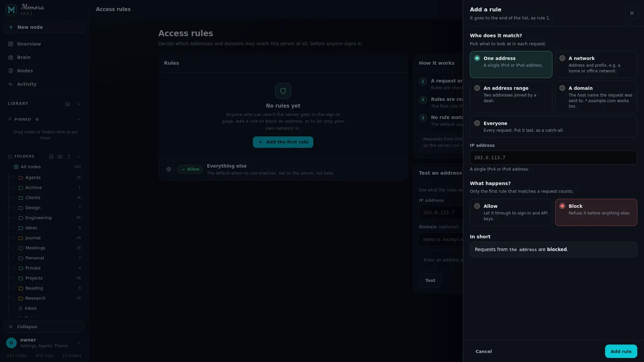Select the Everyone match option
This screenshot has height=362, width=644.
[553, 127]
